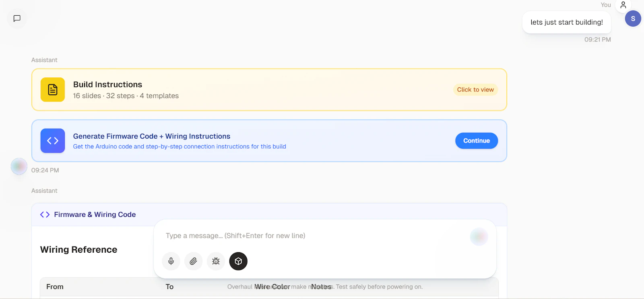Click the glowing orb send button
The width and height of the screenshot is (644, 299).
click(x=479, y=237)
